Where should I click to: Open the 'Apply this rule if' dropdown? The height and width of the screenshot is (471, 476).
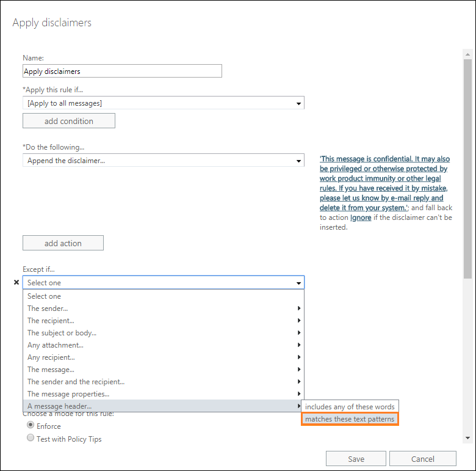[x=163, y=103]
